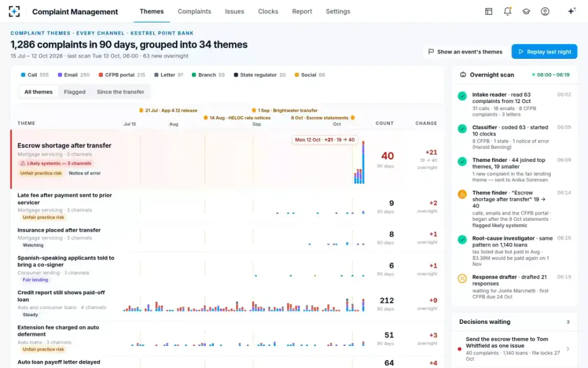Toggle the Call channel legend filter

coord(35,75)
